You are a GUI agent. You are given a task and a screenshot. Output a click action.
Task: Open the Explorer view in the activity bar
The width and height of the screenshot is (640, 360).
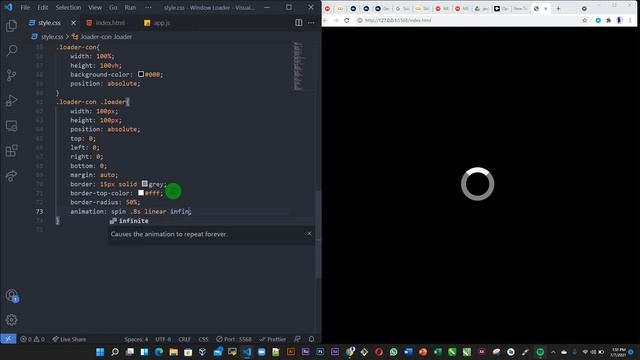pos(11,26)
